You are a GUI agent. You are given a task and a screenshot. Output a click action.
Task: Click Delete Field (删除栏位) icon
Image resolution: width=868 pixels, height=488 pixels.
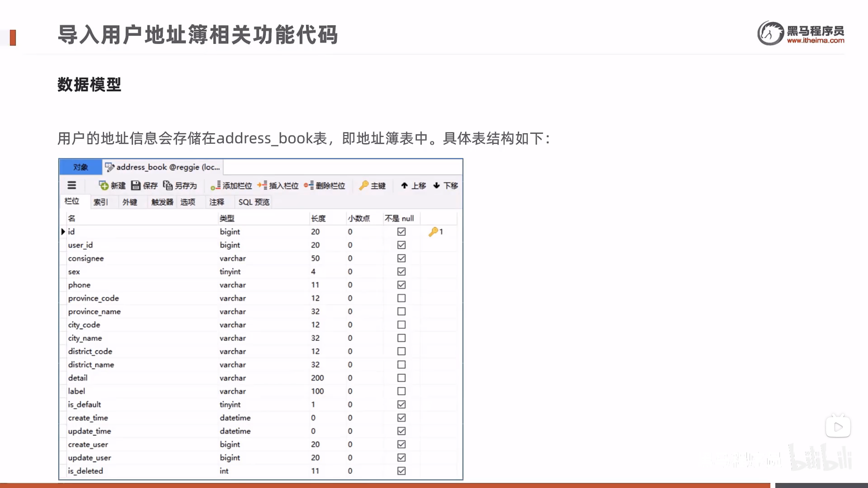[x=309, y=185]
